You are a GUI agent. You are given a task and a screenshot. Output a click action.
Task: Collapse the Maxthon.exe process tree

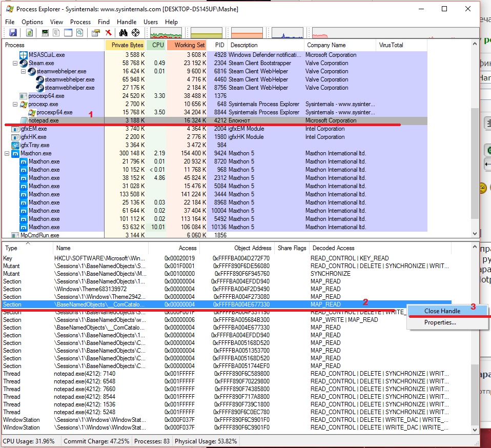[x=7, y=153]
